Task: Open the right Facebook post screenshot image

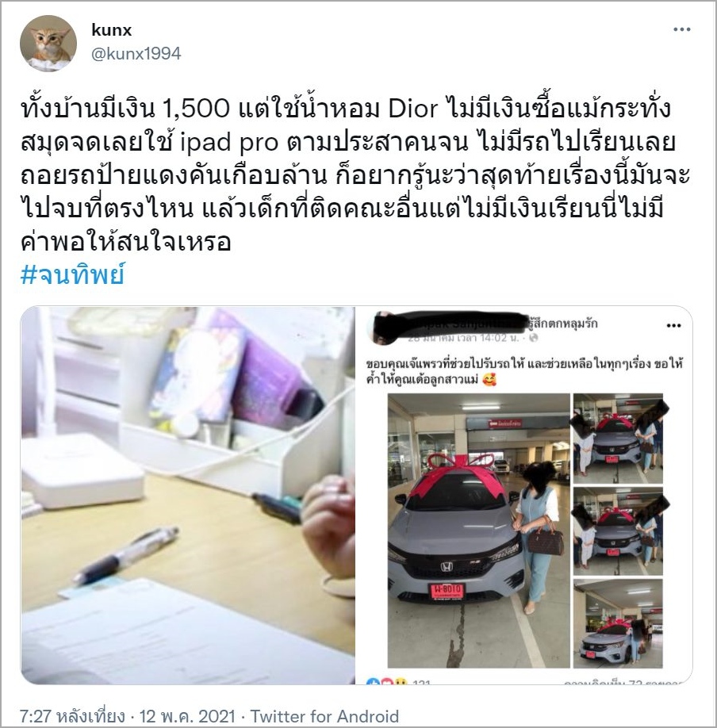Action: point(524,496)
